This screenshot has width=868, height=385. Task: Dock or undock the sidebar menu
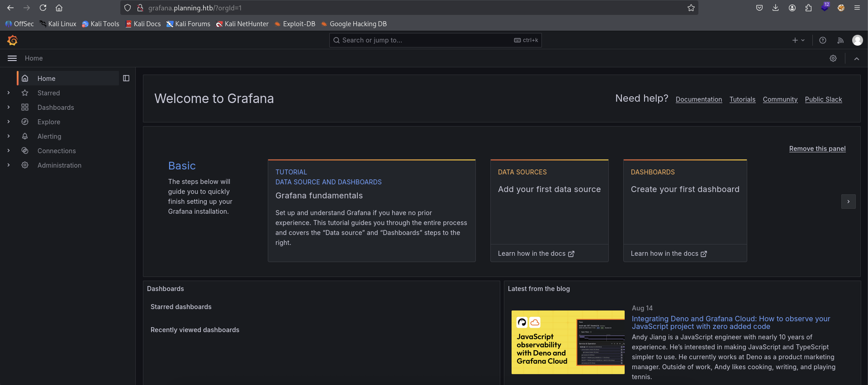(126, 78)
